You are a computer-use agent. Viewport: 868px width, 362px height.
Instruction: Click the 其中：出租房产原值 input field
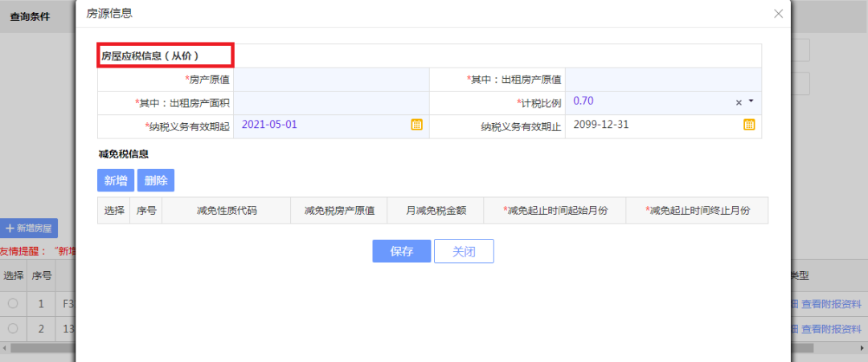tap(663, 80)
